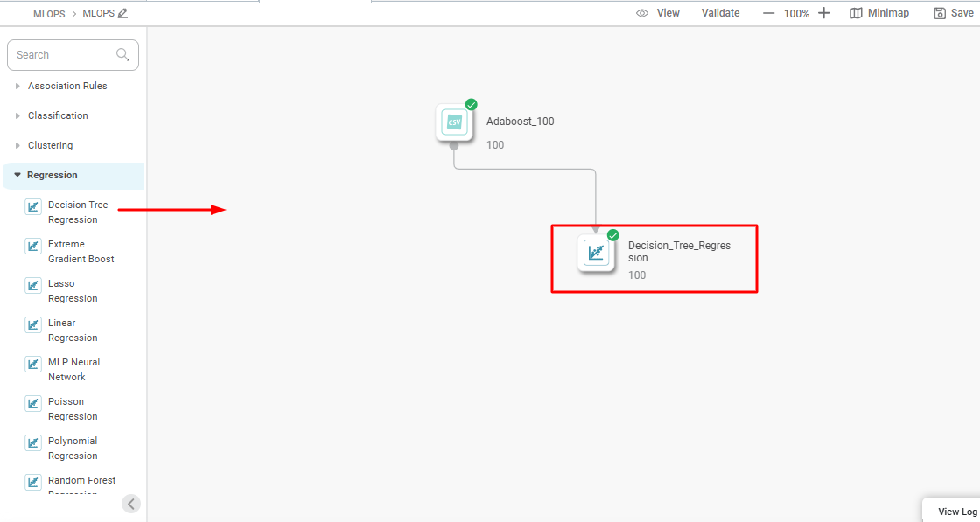Click the Adaboost_100 CSV node icon
This screenshot has height=522, width=980.
point(454,122)
